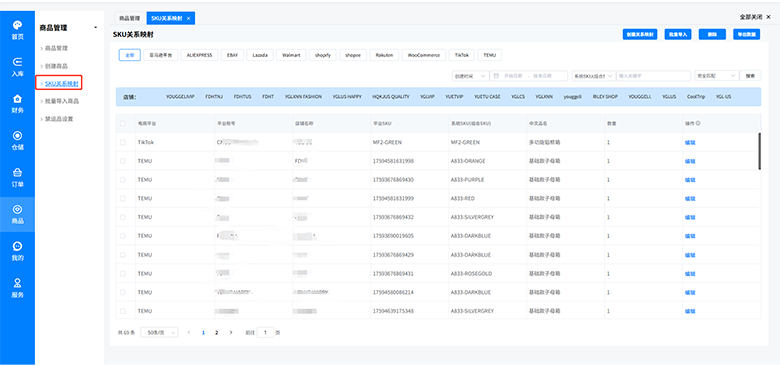
Task: Filter by the Walmart platform
Action: click(x=291, y=55)
